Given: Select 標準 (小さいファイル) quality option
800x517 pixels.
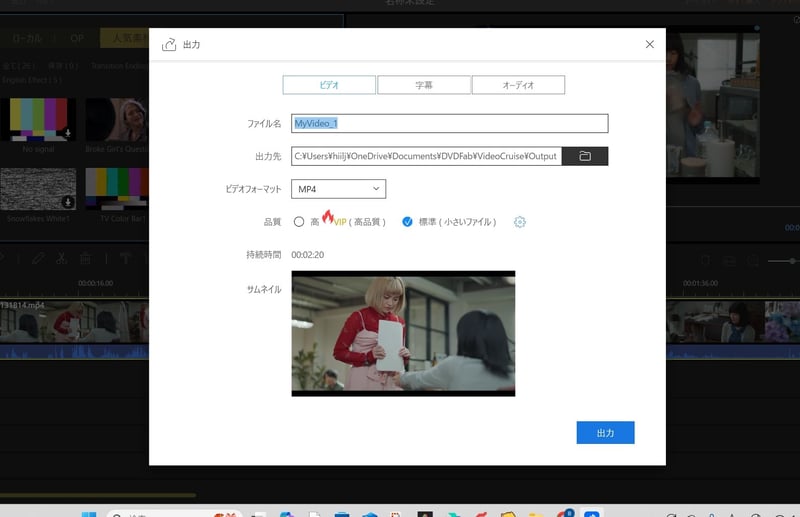Looking at the screenshot, I should click(407, 222).
